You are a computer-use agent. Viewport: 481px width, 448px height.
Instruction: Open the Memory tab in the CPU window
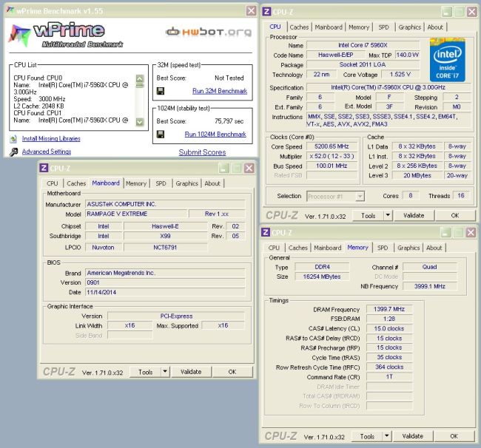[x=359, y=27]
